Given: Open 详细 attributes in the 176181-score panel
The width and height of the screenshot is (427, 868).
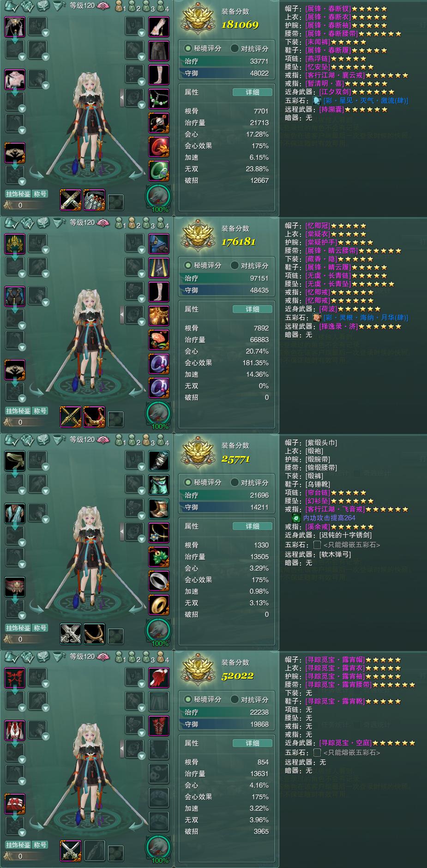Looking at the screenshot, I should [x=253, y=309].
